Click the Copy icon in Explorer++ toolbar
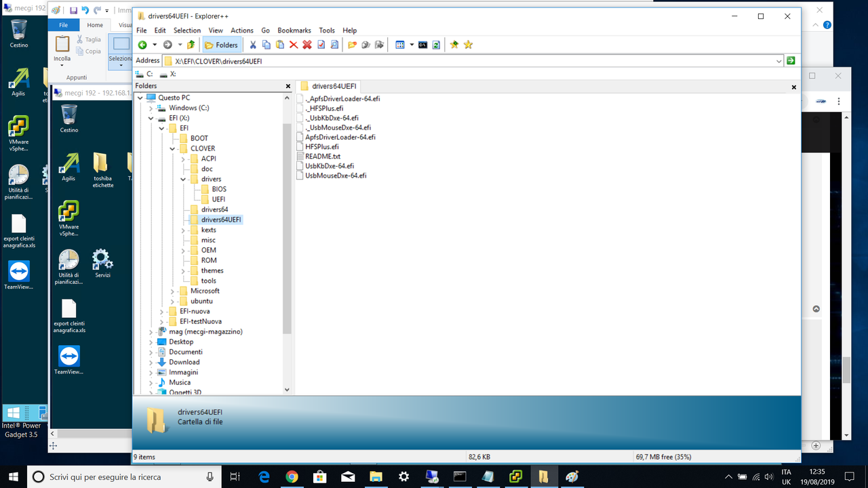This screenshot has width=868, height=488. point(267,45)
